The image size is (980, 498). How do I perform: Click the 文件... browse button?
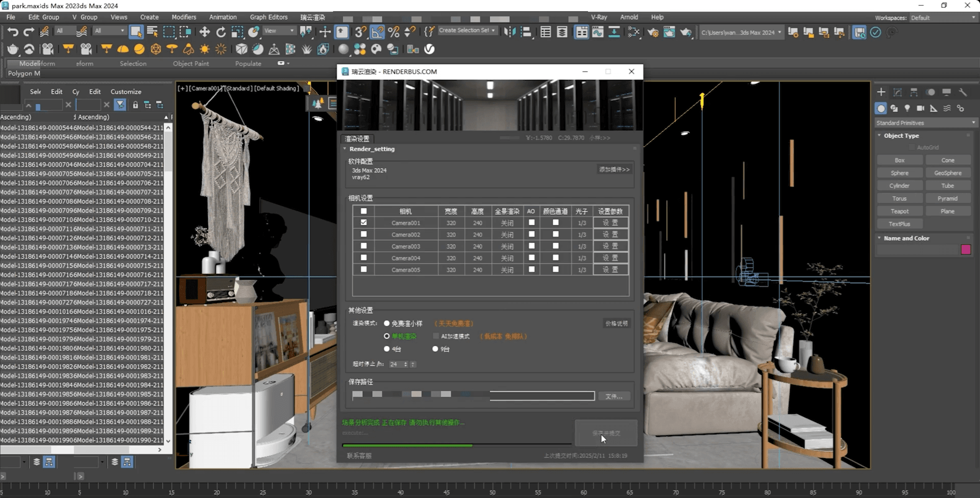(x=614, y=396)
